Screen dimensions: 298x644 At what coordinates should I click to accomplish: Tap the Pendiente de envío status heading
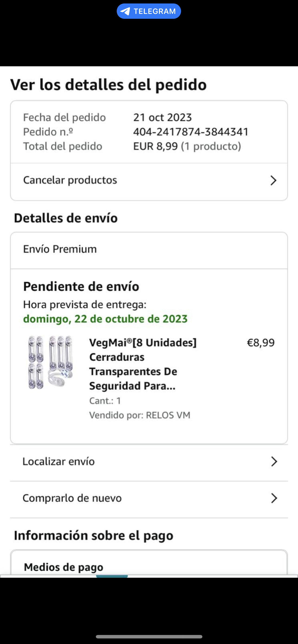click(81, 287)
